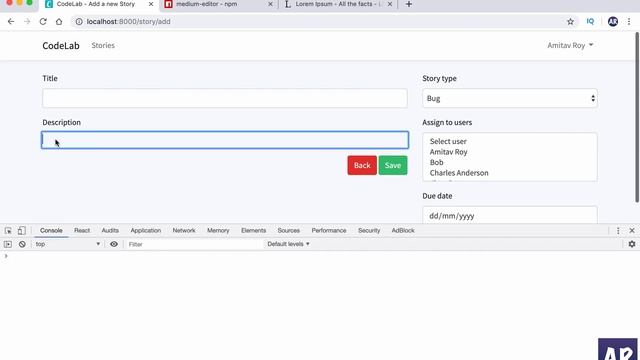The height and width of the screenshot is (360, 640).
Task: Open the browser home page icon
Action: pos(59,22)
